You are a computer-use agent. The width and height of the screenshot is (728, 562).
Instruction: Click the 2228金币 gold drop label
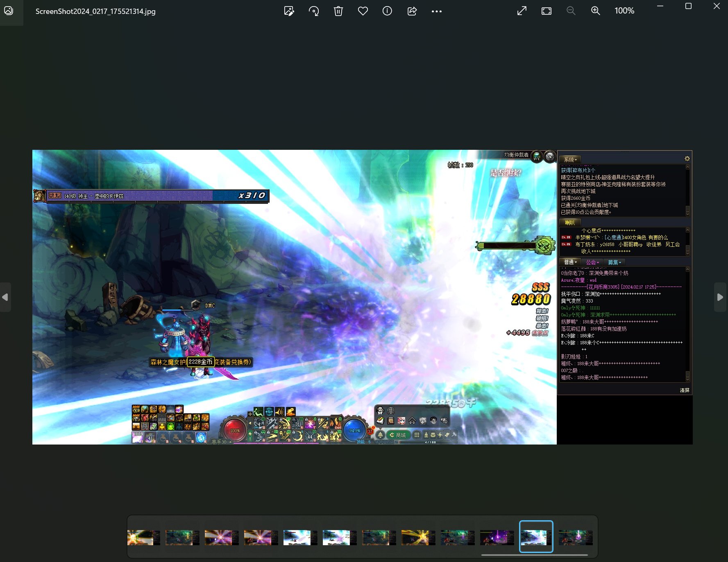[x=200, y=362]
